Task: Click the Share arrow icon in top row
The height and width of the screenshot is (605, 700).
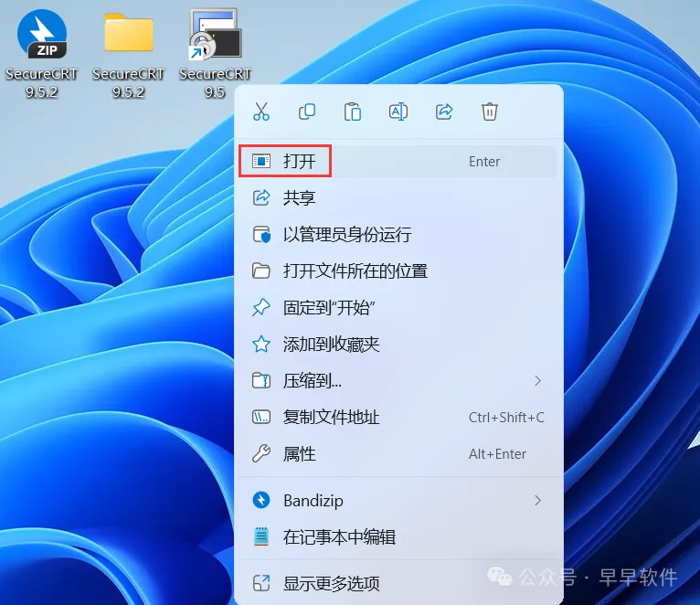Action: 444,111
